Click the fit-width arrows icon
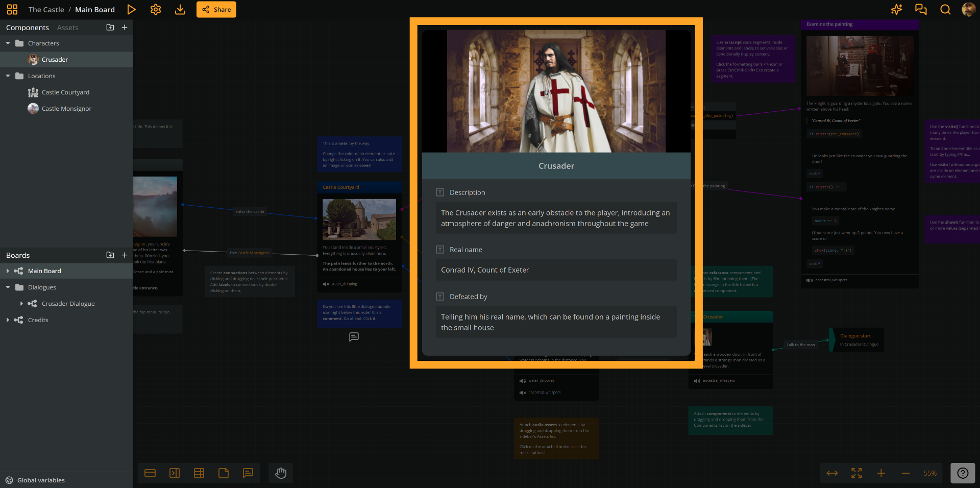This screenshot has width=980, height=488. point(832,473)
